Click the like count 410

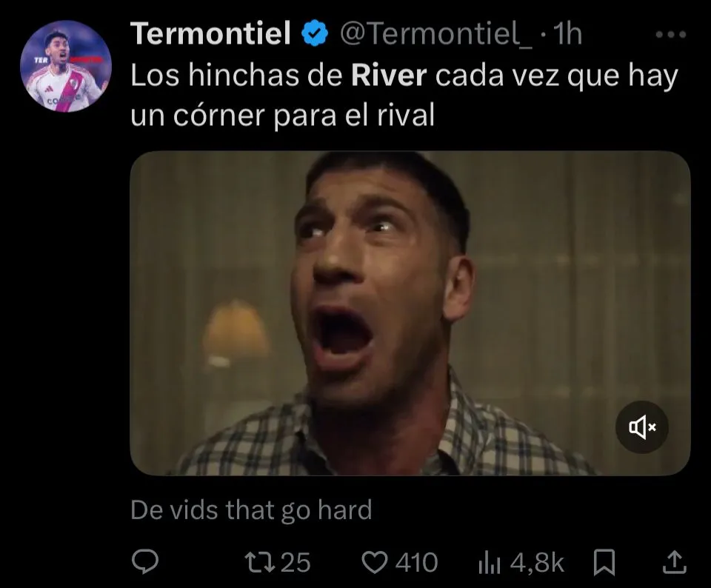tap(416, 563)
